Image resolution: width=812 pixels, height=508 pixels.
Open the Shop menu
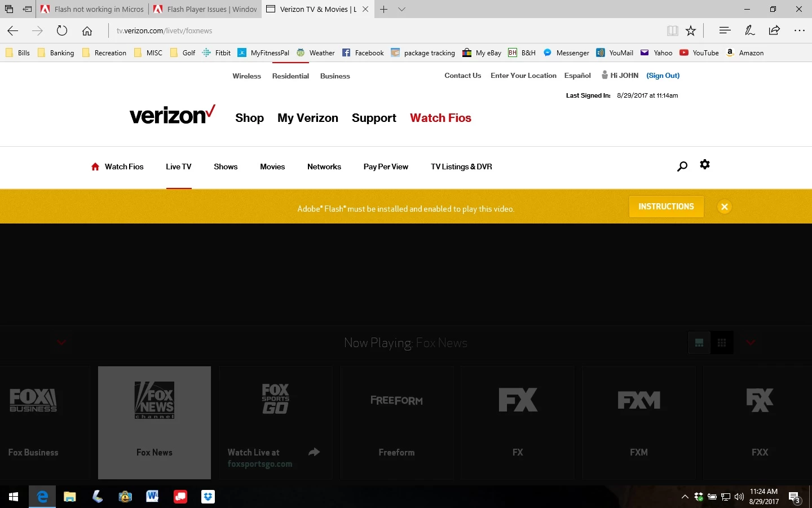pyautogui.click(x=249, y=118)
